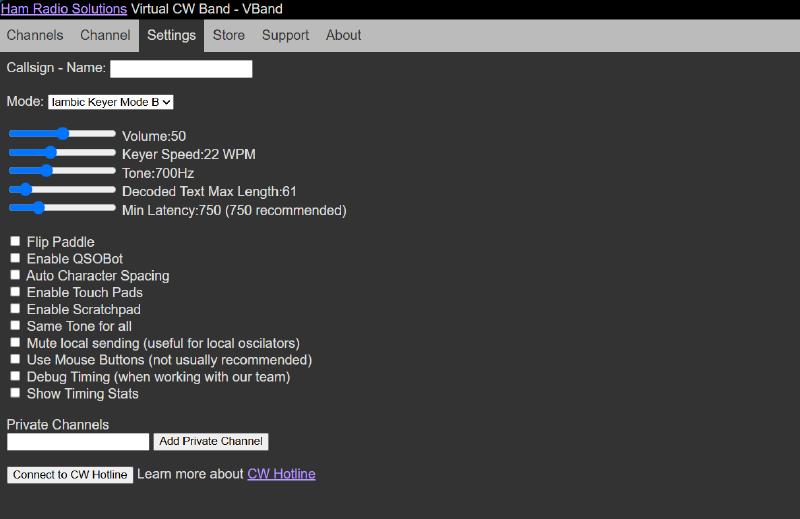The image size is (800, 519).
Task: Click the Private Channels text field
Action: click(x=78, y=442)
